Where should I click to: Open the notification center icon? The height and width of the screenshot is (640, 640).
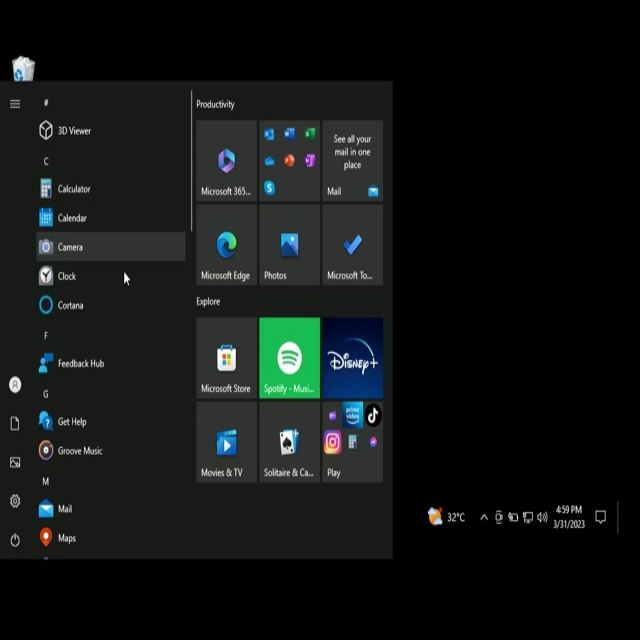pos(600,517)
